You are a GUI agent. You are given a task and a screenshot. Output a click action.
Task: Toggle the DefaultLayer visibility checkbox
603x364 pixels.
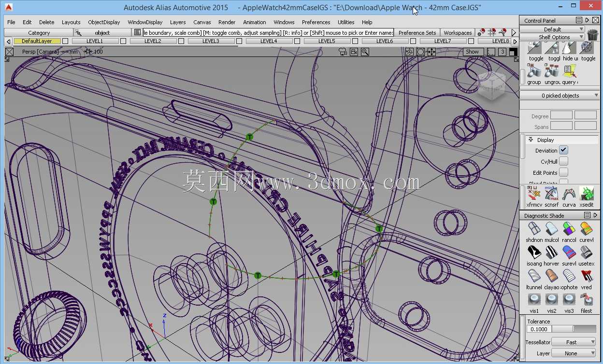(x=65, y=42)
